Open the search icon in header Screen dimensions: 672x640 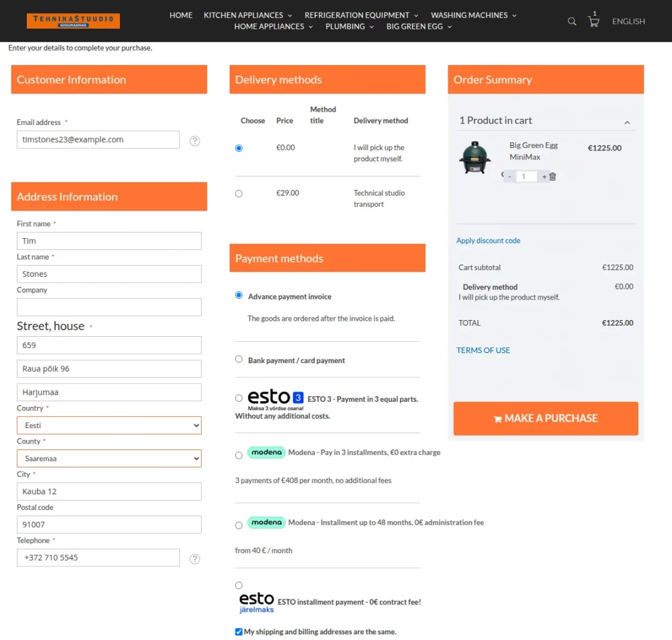point(571,21)
